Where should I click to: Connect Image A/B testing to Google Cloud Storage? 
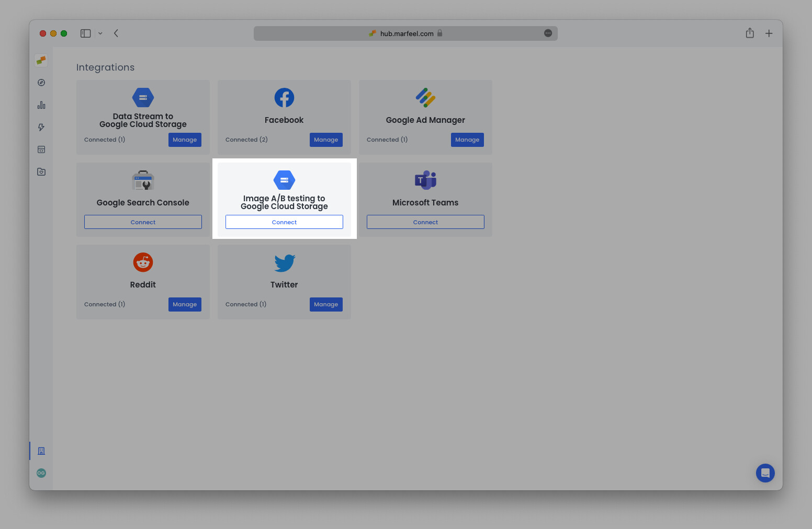tap(284, 222)
